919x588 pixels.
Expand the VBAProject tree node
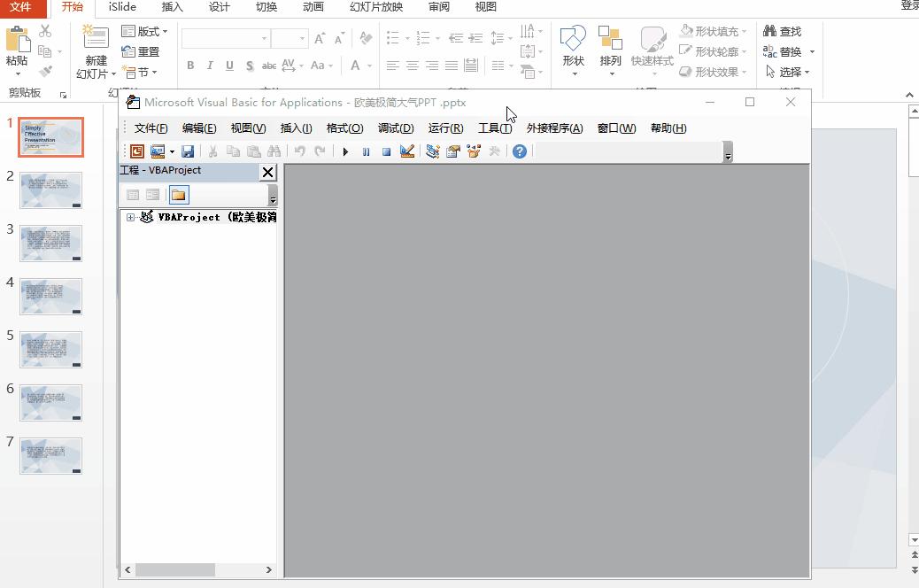pos(132,216)
